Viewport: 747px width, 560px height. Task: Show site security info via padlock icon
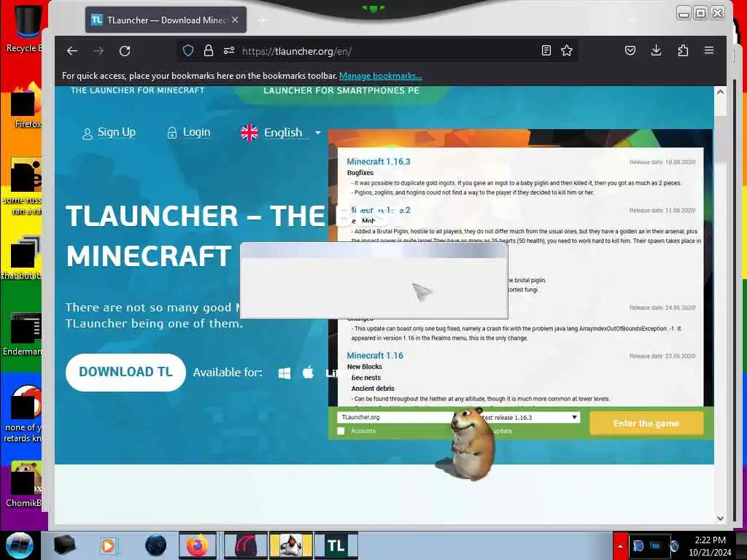pyautogui.click(x=209, y=50)
